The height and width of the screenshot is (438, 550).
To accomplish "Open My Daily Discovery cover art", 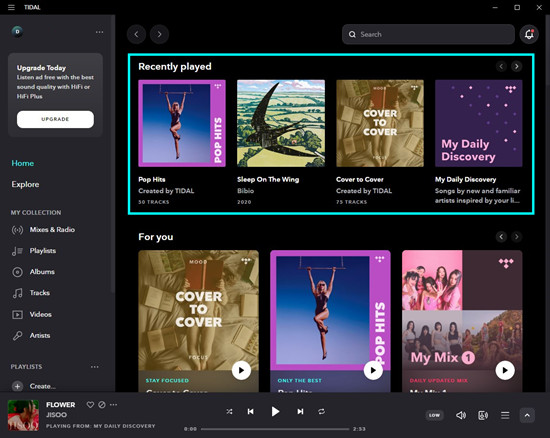I will pos(478,123).
